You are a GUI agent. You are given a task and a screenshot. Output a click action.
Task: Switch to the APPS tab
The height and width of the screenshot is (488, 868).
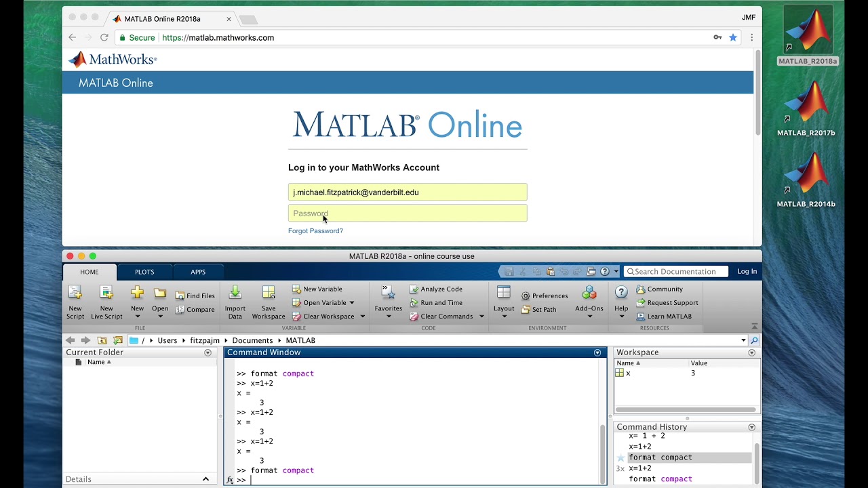[x=198, y=272]
